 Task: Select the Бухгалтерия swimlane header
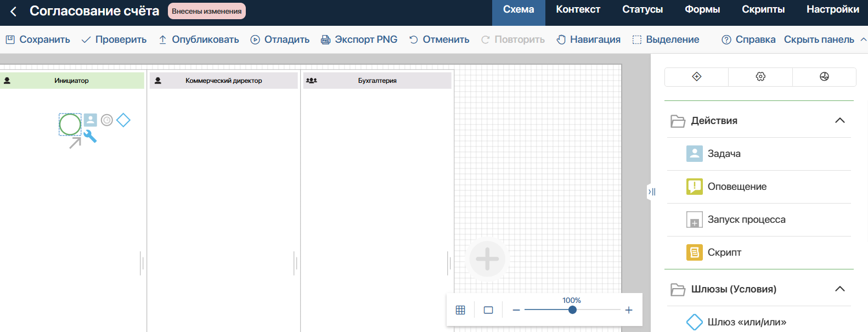point(377,81)
